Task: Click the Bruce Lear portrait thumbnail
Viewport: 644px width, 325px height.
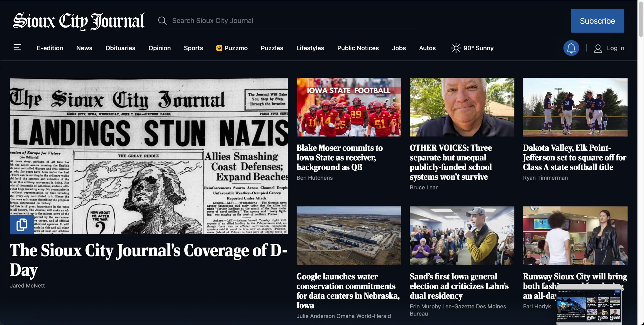Action: point(462,107)
